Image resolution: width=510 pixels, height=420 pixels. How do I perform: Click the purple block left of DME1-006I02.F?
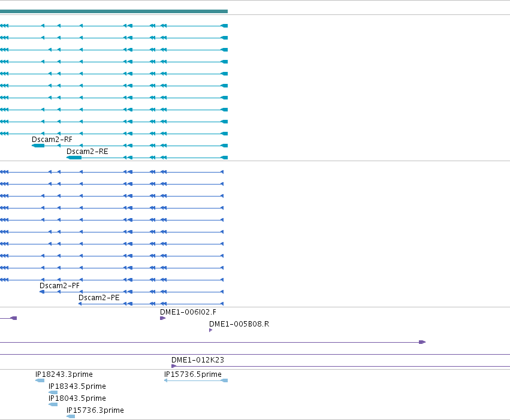coord(14,318)
